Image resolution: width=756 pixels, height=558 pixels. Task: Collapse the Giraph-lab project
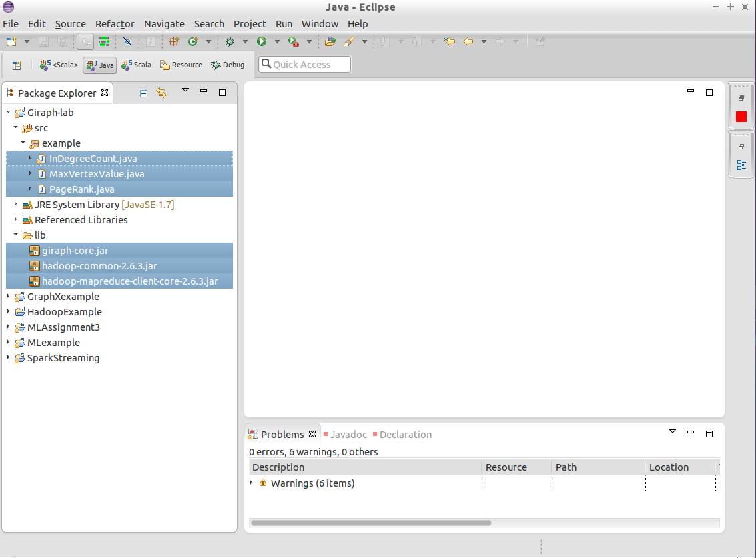coord(8,112)
